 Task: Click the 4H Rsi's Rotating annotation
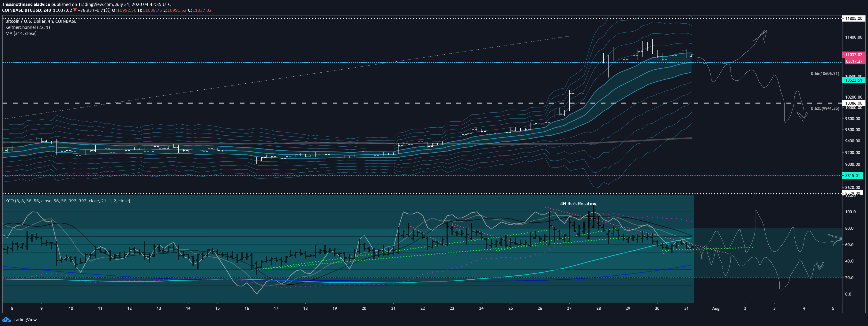578,204
